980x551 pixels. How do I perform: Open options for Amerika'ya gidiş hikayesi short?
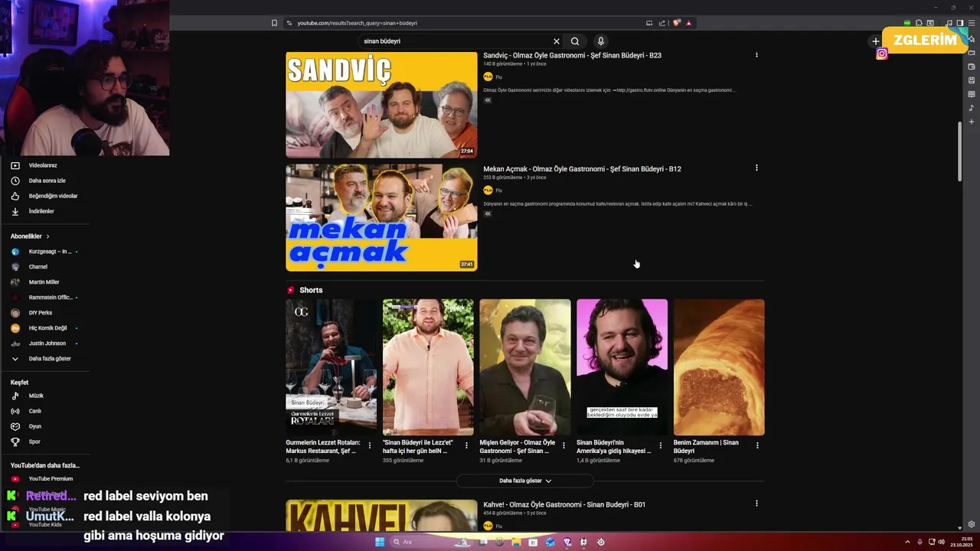point(660,445)
